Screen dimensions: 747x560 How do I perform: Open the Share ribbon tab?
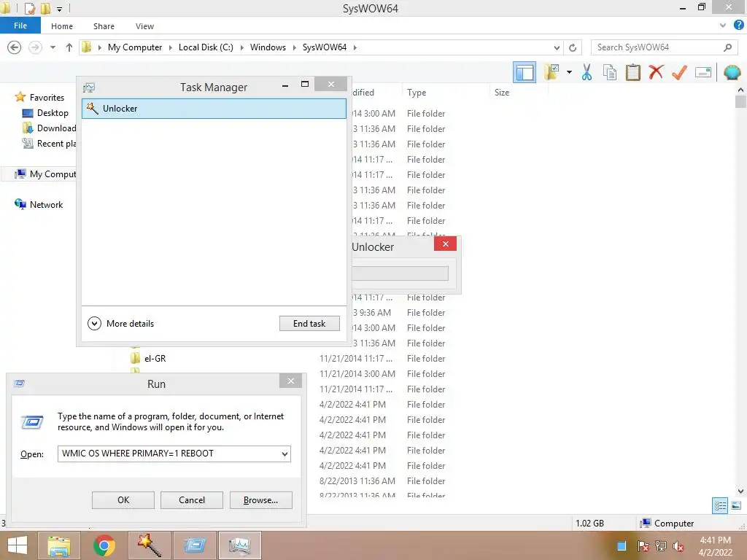(104, 26)
